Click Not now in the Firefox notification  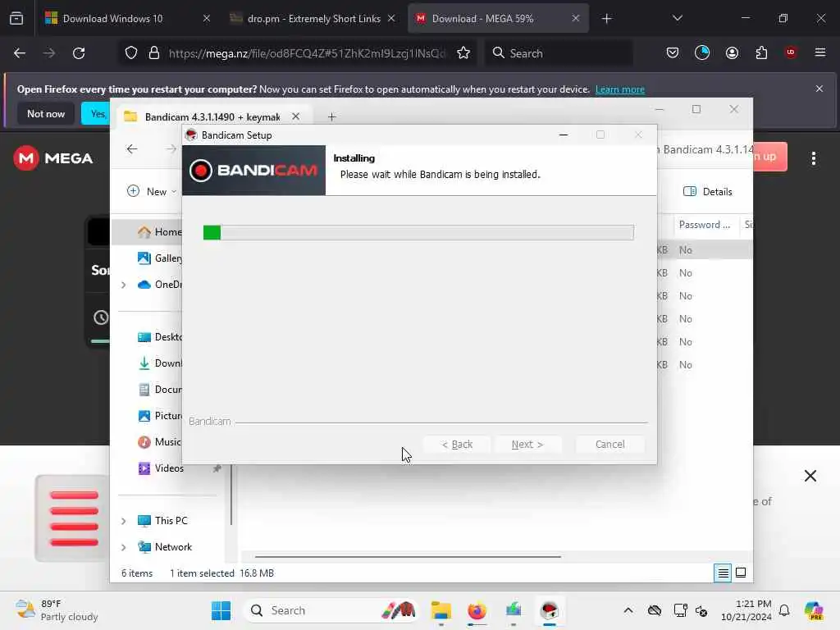point(46,113)
